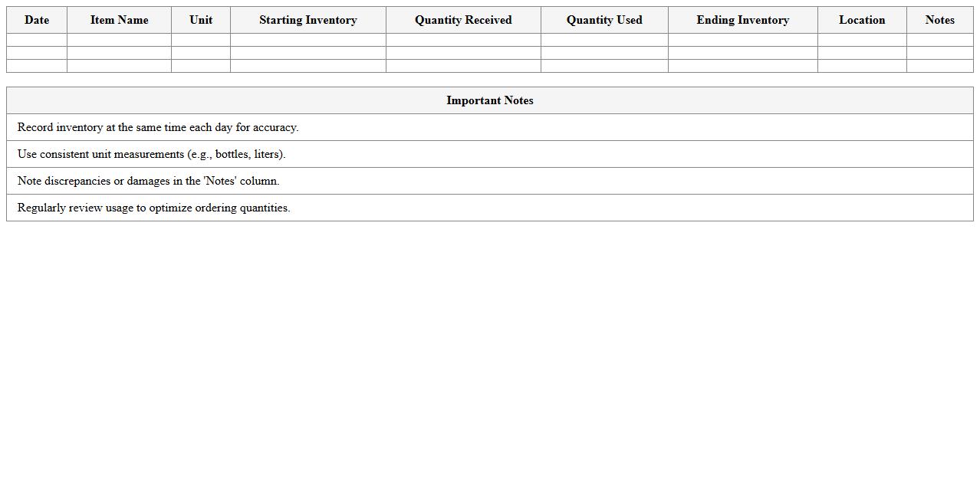Select the note about discrepancies or damages
Screen dimensions: 980x498
tap(148, 181)
